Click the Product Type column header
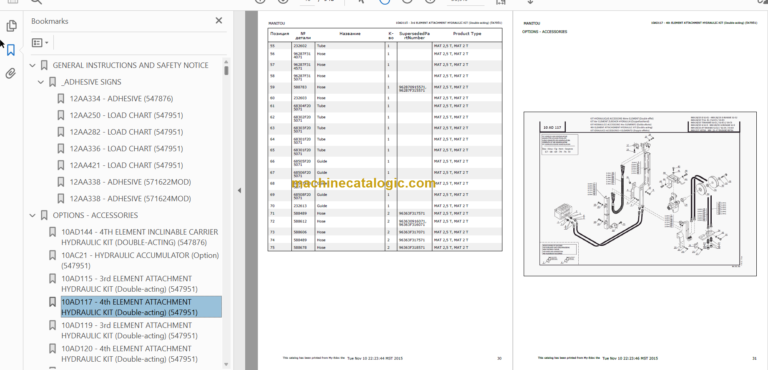Screen dimensions: 768x370 (x=467, y=34)
